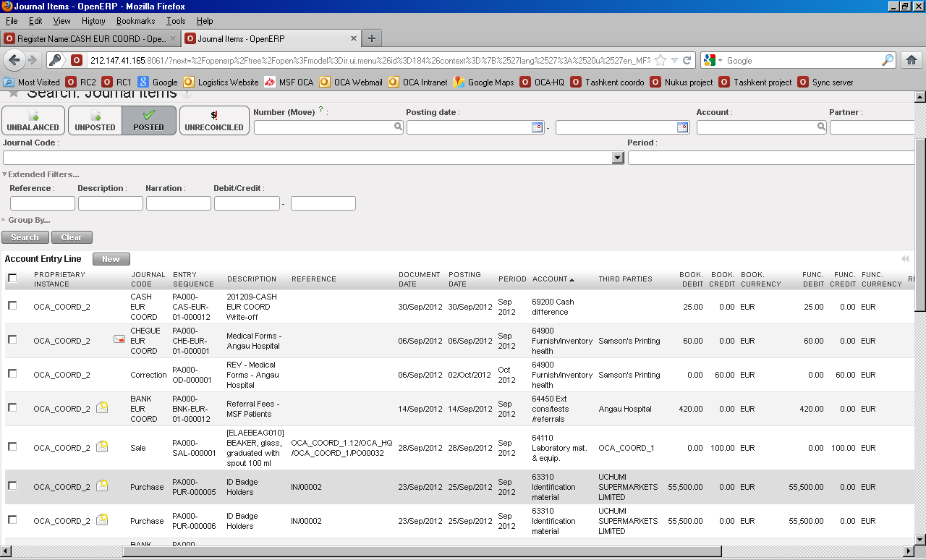The height and width of the screenshot is (560, 926).
Task: Click the Posting date start calendar icon
Action: tap(538, 127)
